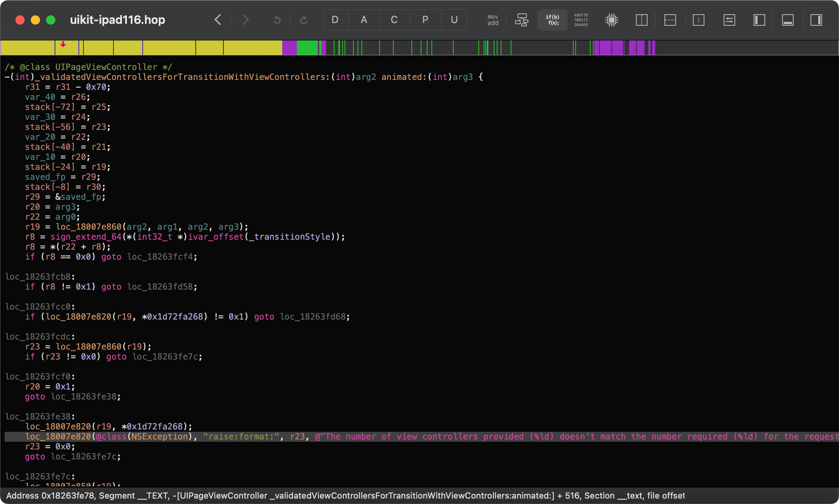Click the transfer arrows toolbar icon
Viewport: 839px width, 504px height.
(729, 20)
